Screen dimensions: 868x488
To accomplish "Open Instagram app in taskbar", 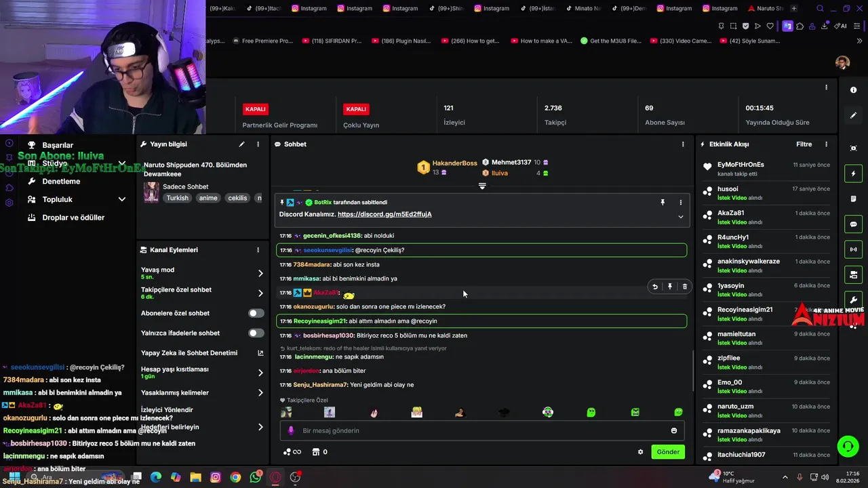I will click(216, 477).
